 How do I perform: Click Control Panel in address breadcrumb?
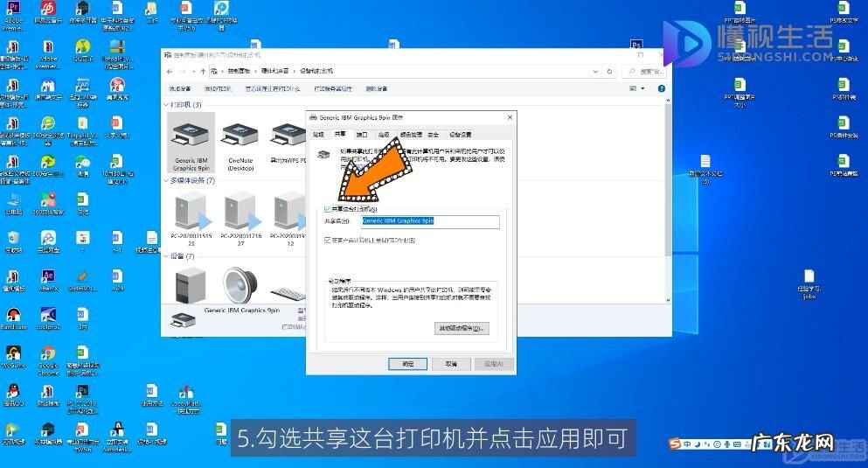[x=239, y=72]
